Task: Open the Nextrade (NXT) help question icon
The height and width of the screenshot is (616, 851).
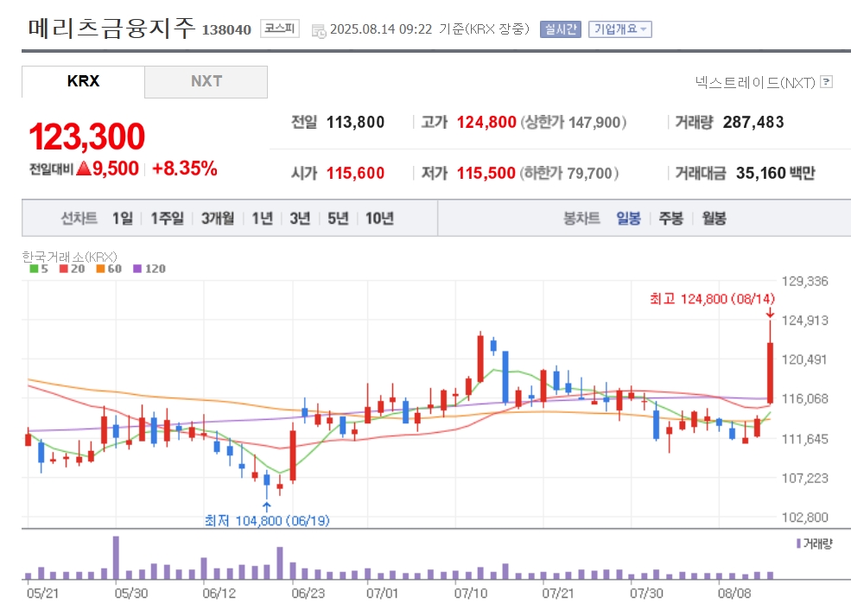Action: (826, 82)
